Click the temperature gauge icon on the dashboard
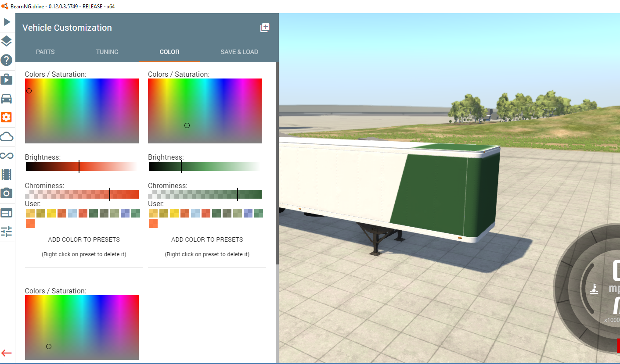Screen dimensions: 620x364 pos(594,289)
